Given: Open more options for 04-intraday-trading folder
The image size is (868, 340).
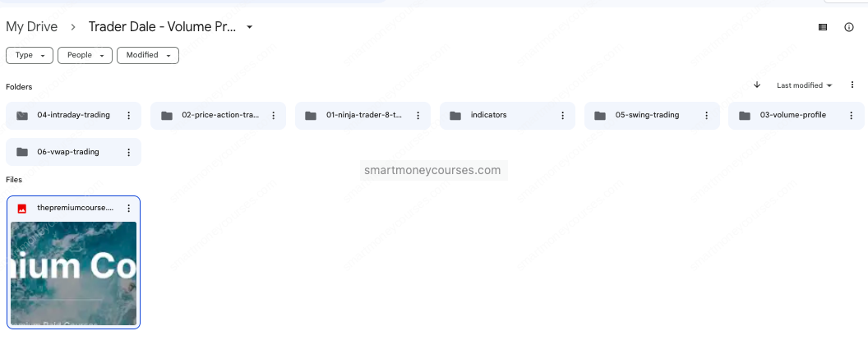Looking at the screenshot, I should pyautogui.click(x=128, y=116).
